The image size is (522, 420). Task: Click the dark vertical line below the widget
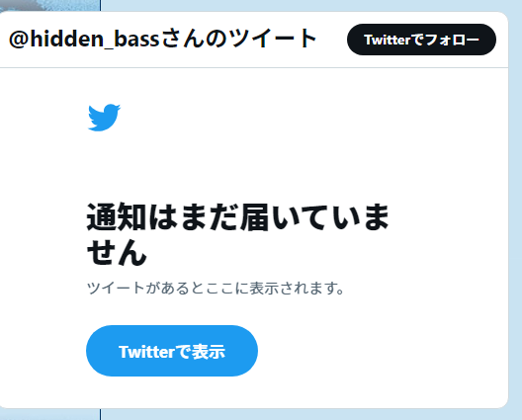(x=100, y=414)
